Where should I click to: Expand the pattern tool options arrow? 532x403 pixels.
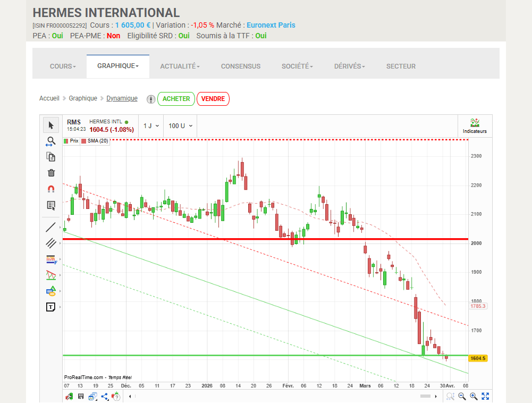click(60, 275)
